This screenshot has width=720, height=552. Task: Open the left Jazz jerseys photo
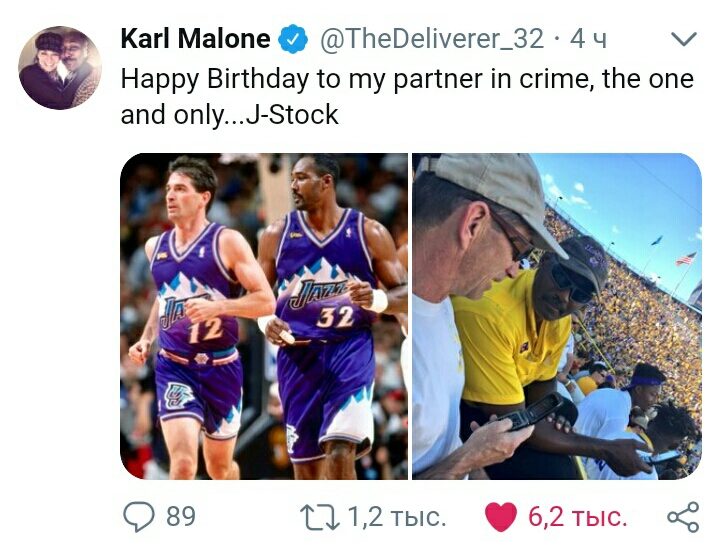264,316
